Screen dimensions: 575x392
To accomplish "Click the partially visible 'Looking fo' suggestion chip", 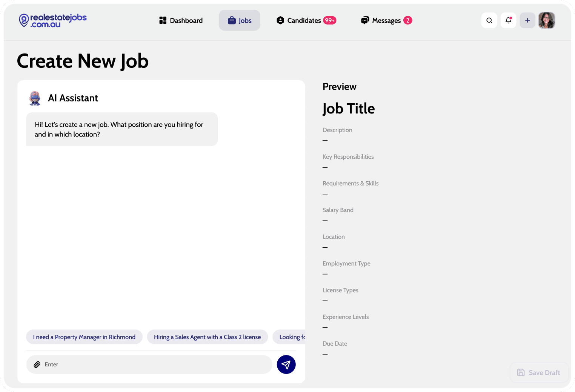I will pyautogui.click(x=289, y=337).
